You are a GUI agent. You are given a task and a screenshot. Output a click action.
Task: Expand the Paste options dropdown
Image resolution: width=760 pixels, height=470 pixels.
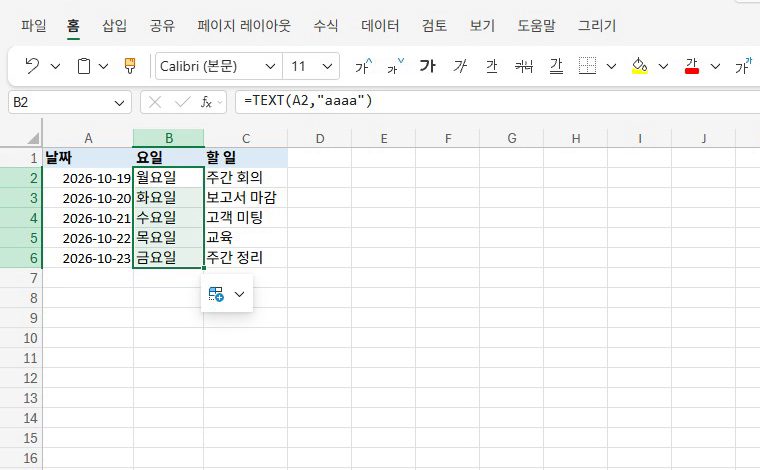pos(103,66)
